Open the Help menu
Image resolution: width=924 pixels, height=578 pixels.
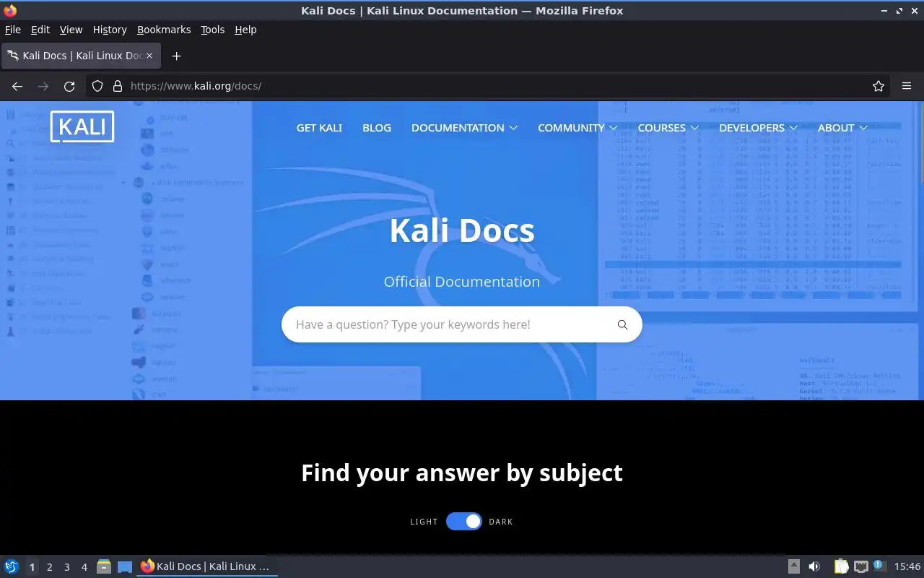pyautogui.click(x=245, y=30)
